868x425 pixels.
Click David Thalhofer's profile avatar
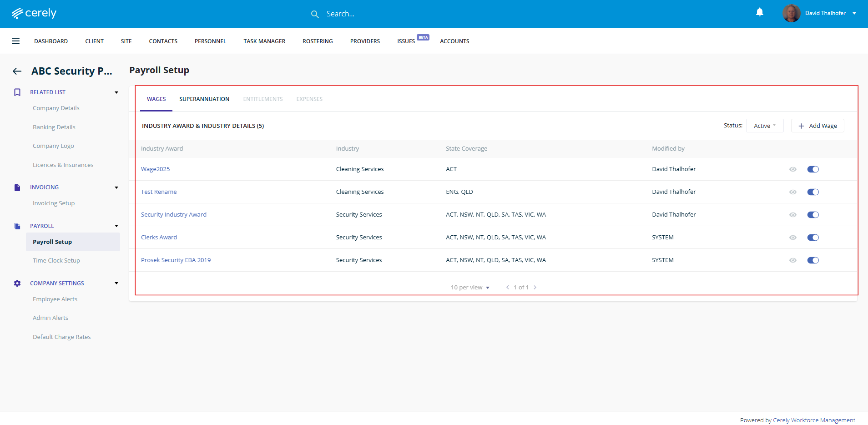[791, 13]
